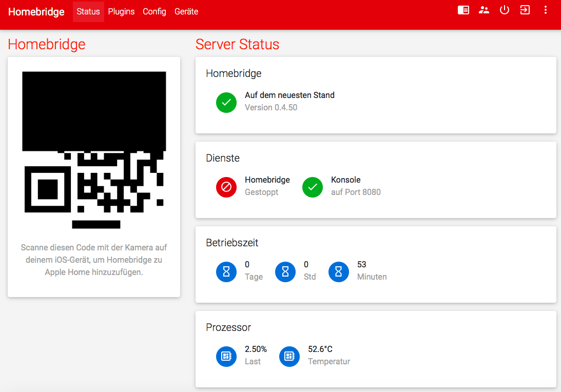This screenshot has width=561, height=392.
Task: Click the red stopped Homebridge service icon
Action: pos(226,187)
